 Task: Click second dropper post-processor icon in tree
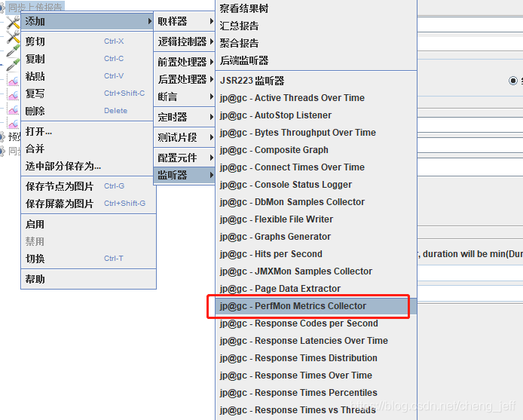pos(13,65)
